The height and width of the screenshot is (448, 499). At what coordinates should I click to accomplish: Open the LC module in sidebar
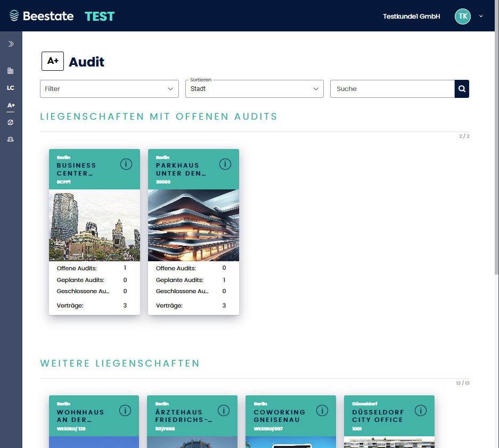pos(11,88)
